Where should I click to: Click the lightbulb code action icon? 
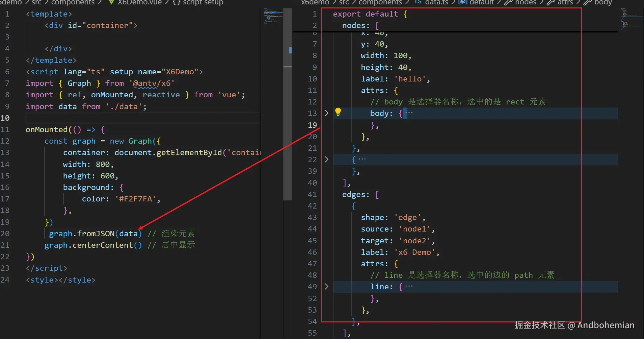tap(338, 112)
